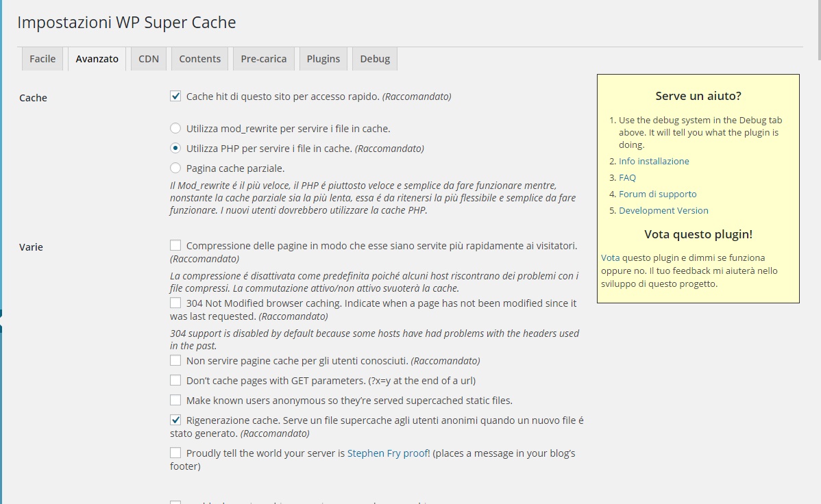Select the Avanzato tab

(x=97, y=59)
